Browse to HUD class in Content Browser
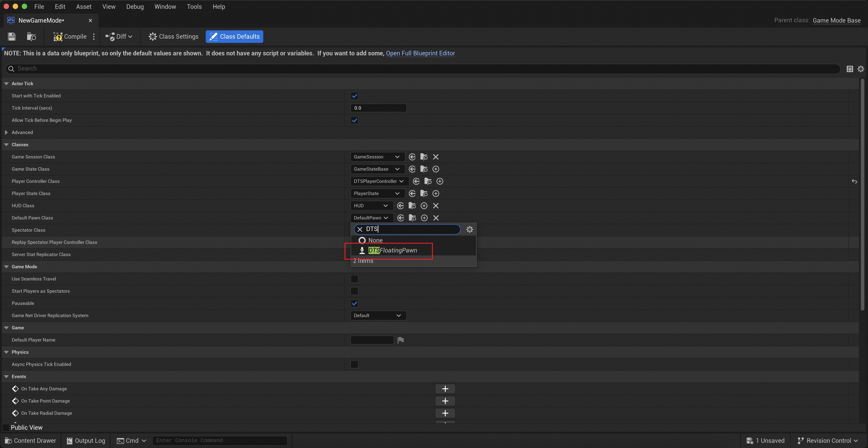 point(412,206)
